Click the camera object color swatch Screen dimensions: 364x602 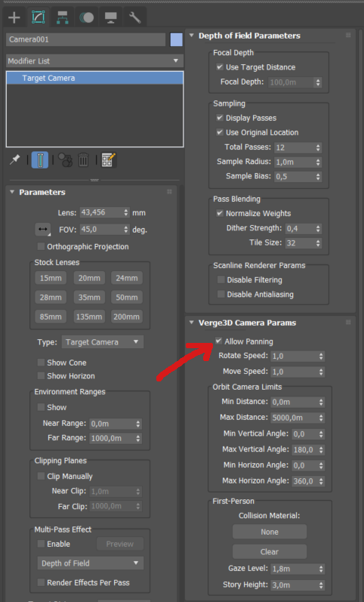tap(176, 39)
